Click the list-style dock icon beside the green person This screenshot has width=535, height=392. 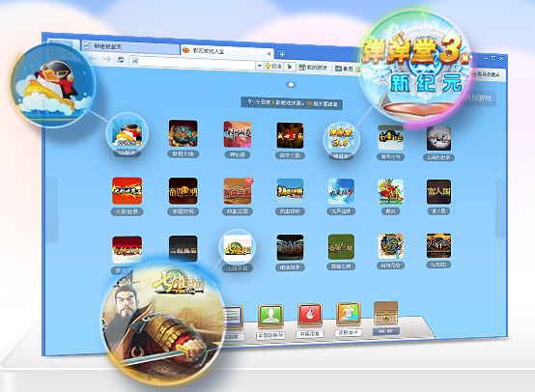click(233, 317)
